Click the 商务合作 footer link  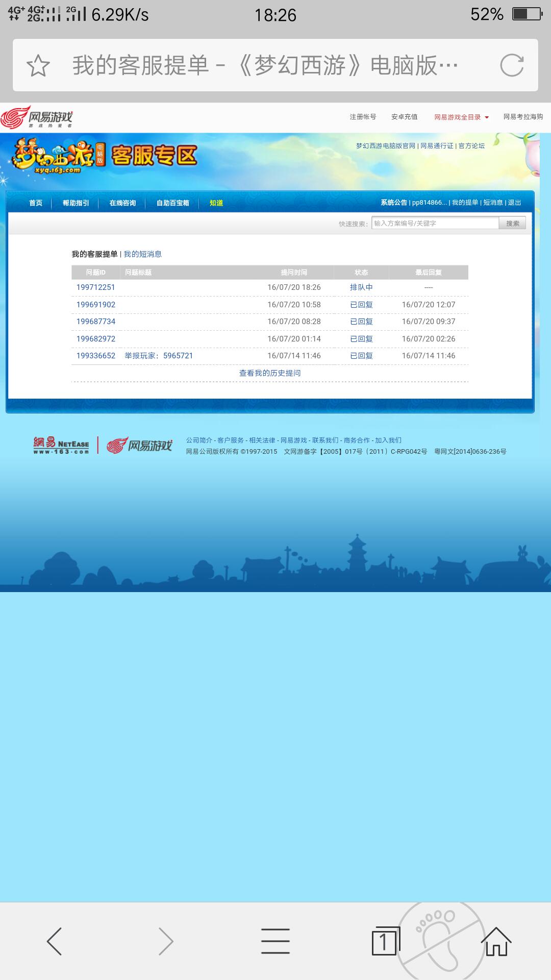tap(357, 440)
